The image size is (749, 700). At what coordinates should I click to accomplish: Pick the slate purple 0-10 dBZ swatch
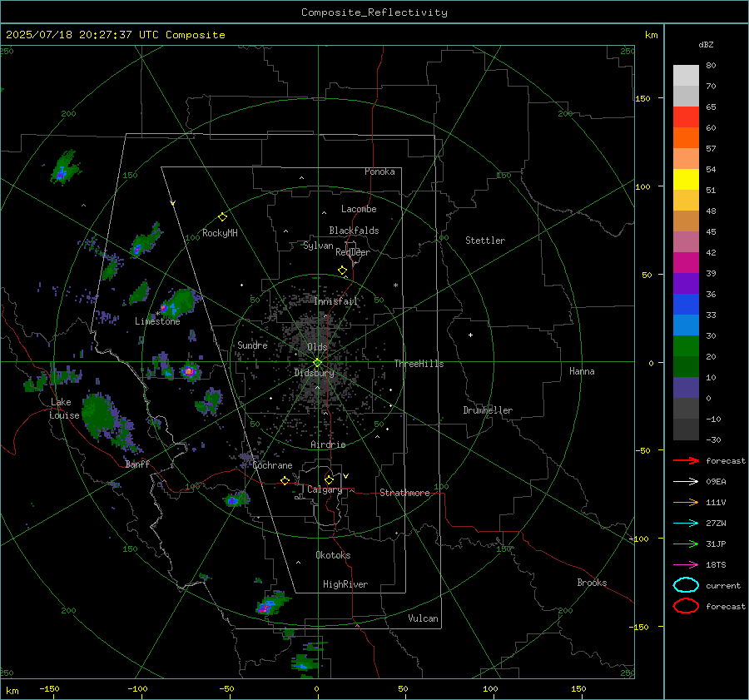686,388
